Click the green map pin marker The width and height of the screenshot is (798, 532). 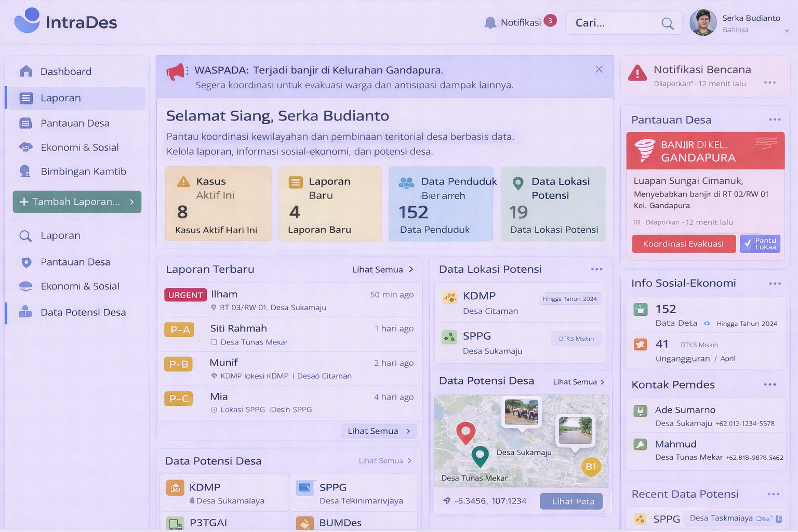pos(480,455)
